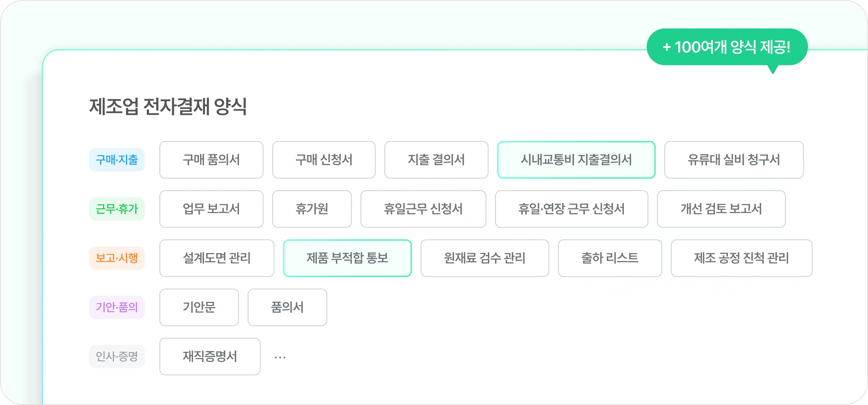Select the 제조 공정 진척 관리 template
The width and height of the screenshot is (868, 405).
742,258
